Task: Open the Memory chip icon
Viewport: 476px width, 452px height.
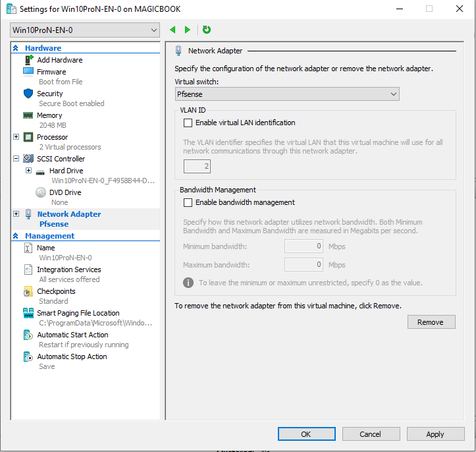Action: 28,115
